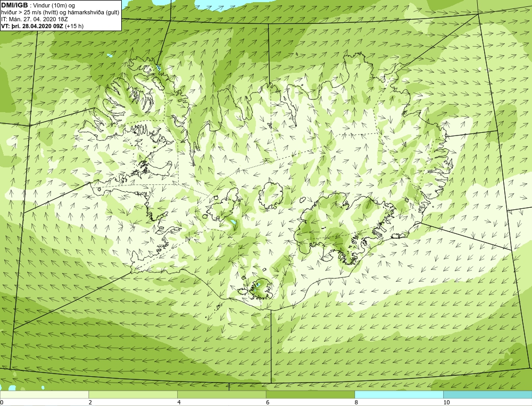Click the 'IT: Mán. 27. 04. 2020 18Z' text
Viewport: 532px width, 406px height.
(x=35, y=19)
